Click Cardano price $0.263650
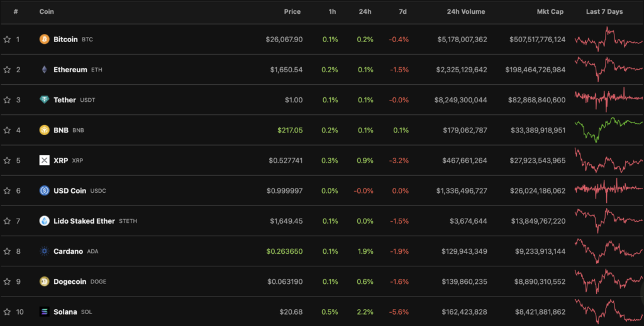This screenshot has width=644, height=326. click(x=285, y=251)
